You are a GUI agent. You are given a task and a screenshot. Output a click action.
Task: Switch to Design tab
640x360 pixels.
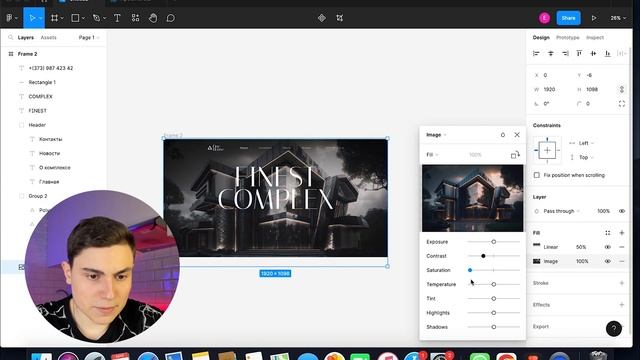(x=541, y=37)
